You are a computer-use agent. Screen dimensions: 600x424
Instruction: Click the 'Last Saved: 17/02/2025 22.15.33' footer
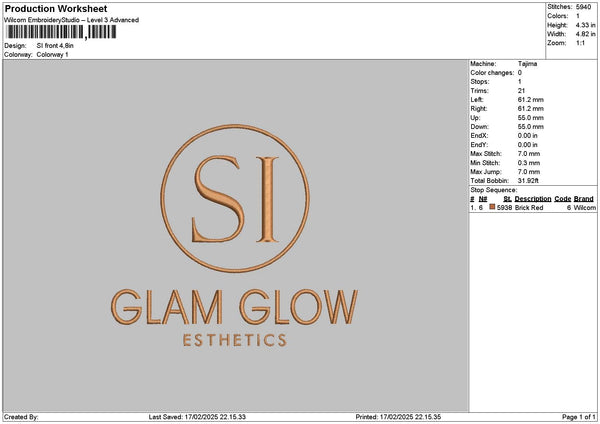tap(197, 417)
